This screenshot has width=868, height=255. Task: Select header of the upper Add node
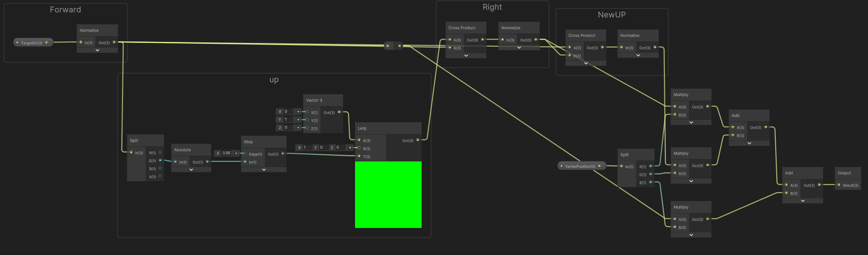pyautogui.click(x=749, y=115)
